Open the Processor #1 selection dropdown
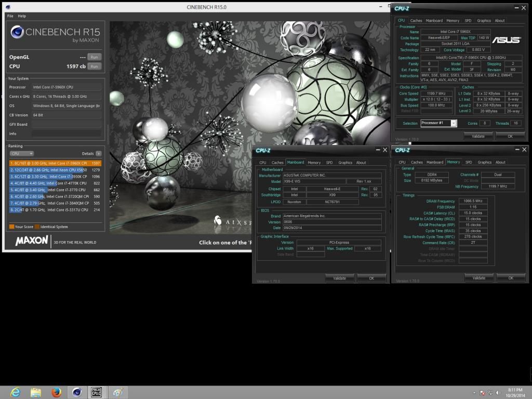 [x=438, y=123]
